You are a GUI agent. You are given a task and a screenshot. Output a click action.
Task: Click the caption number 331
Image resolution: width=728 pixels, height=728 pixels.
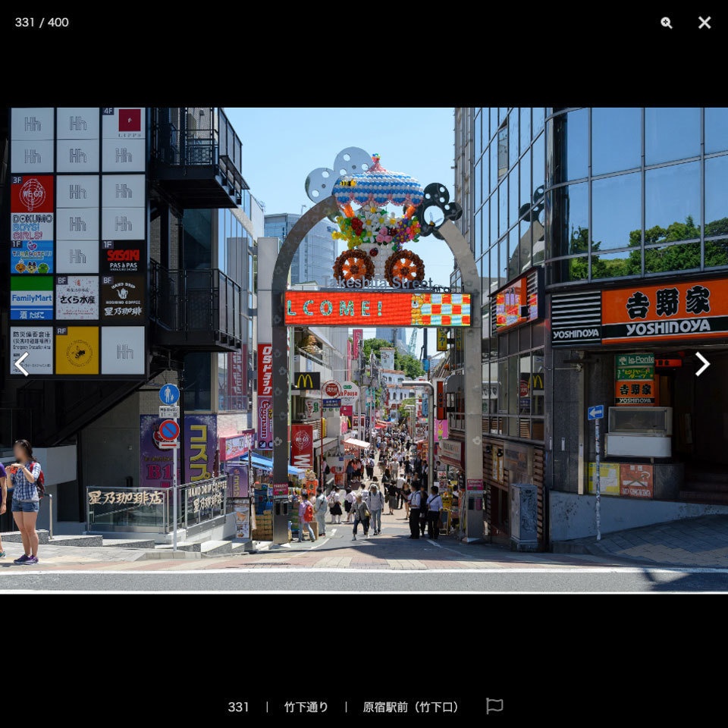click(x=238, y=707)
